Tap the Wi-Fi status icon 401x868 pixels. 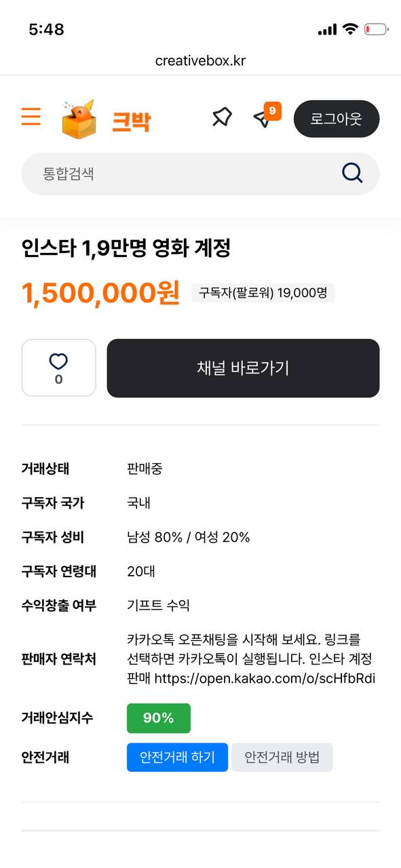tap(350, 29)
